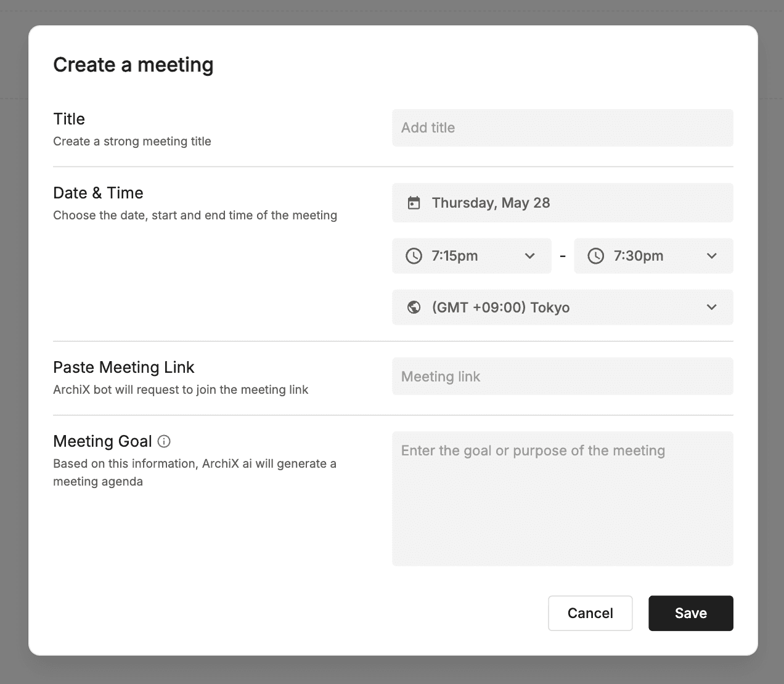This screenshot has width=784, height=684.
Task: Click the Date & Time label
Action: (x=98, y=193)
